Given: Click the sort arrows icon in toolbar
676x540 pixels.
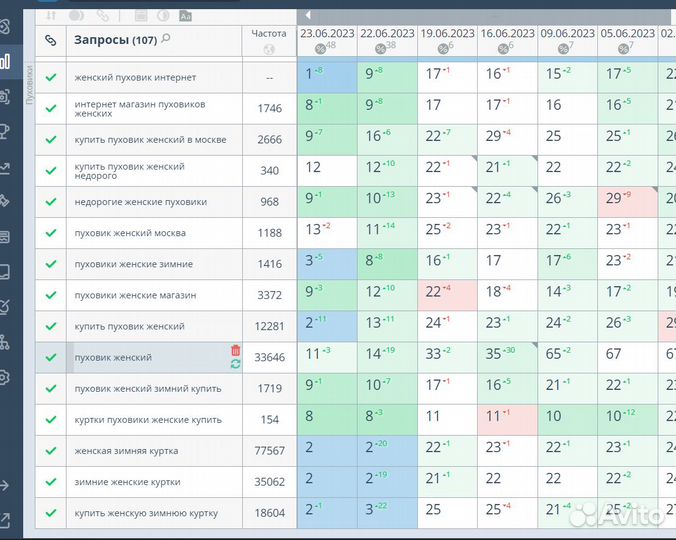Looking at the screenshot, I should (51, 16).
